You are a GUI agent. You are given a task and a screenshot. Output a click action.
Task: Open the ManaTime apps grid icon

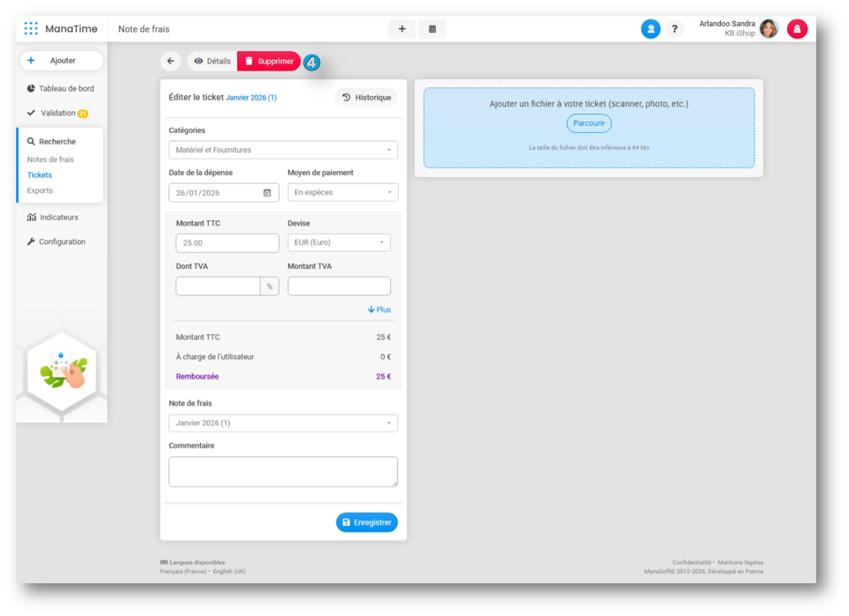tap(31, 29)
